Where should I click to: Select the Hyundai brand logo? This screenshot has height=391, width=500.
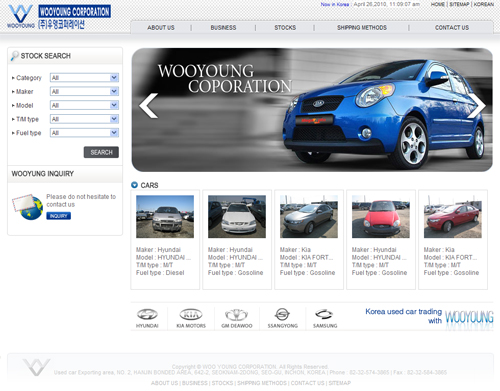pyautogui.click(x=147, y=318)
